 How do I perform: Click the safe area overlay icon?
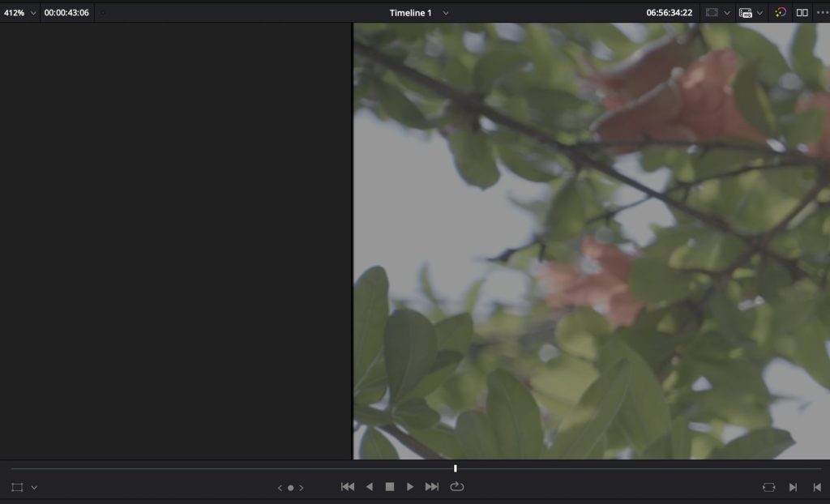point(712,13)
